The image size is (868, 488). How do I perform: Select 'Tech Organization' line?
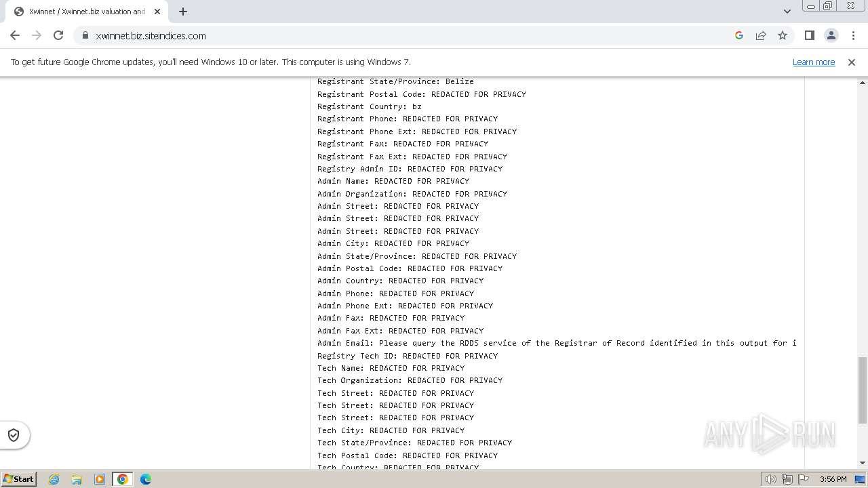pos(410,380)
